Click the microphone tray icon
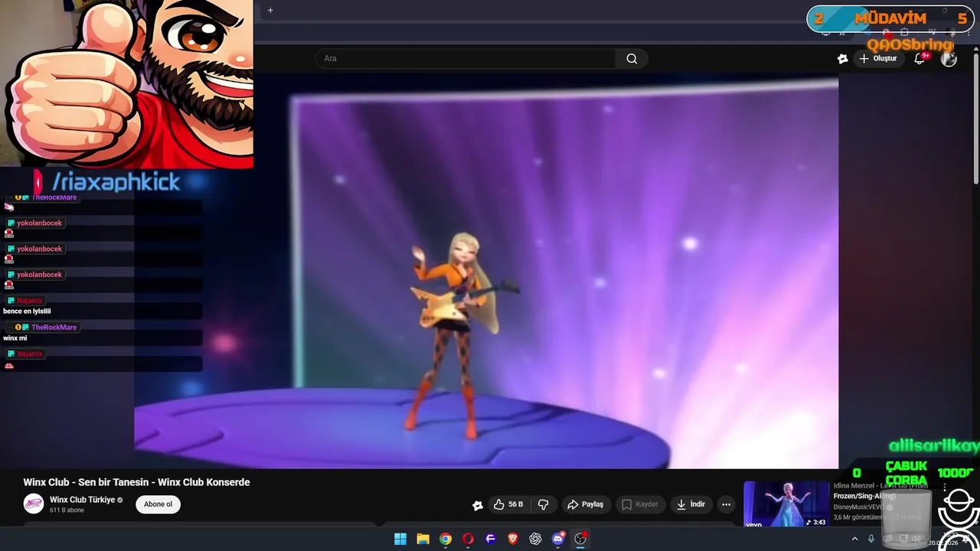980x551 pixels. pyautogui.click(x=871, y=539)
